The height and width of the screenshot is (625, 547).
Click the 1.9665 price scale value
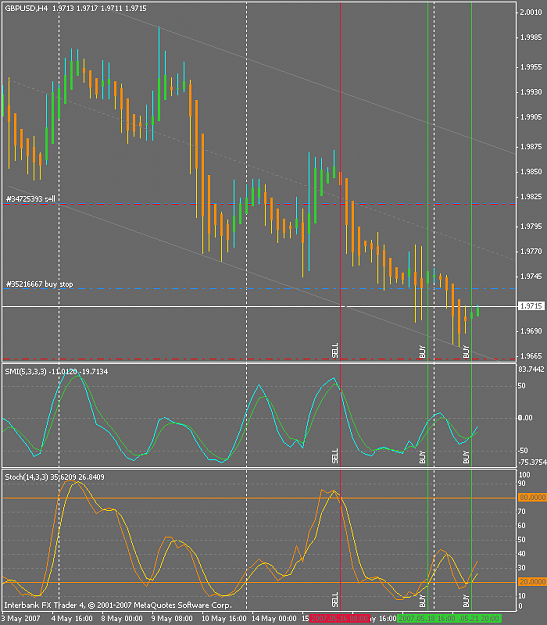531,356
